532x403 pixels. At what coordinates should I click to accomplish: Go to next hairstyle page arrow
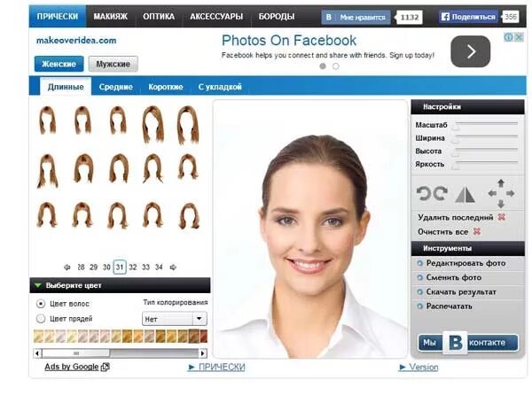173,267
